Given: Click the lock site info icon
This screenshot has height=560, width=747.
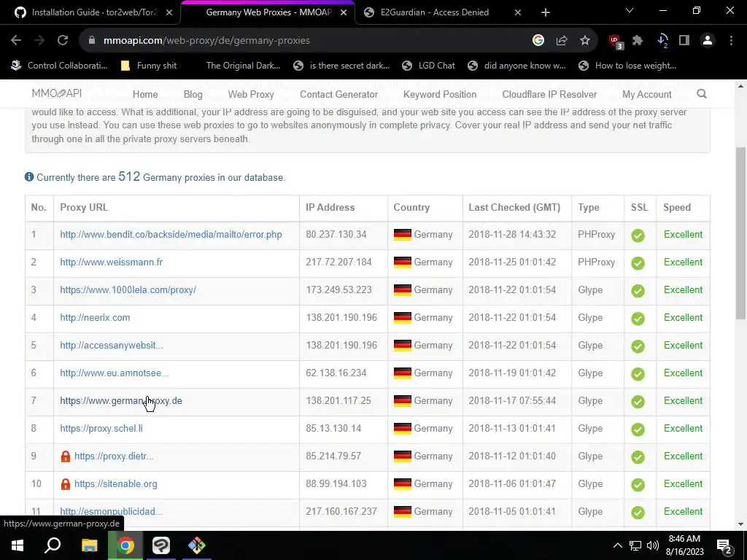Looking at the screenshot, I should [92, 41].
